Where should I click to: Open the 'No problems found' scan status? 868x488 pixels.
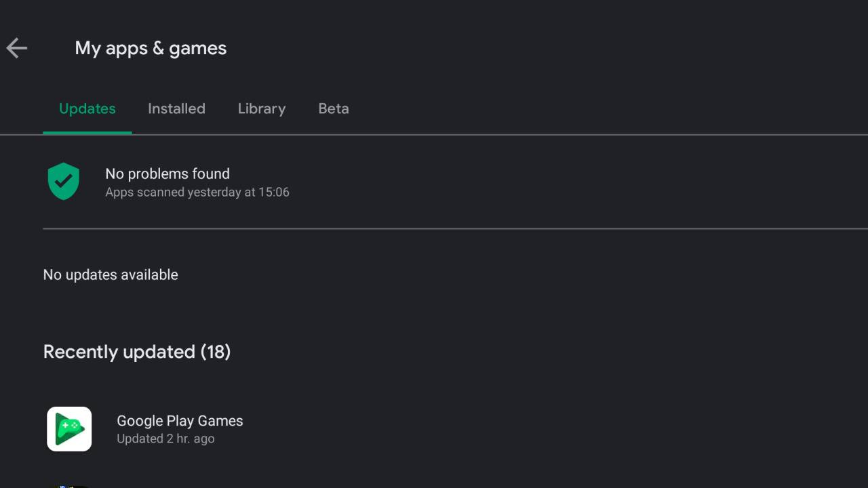167,174
